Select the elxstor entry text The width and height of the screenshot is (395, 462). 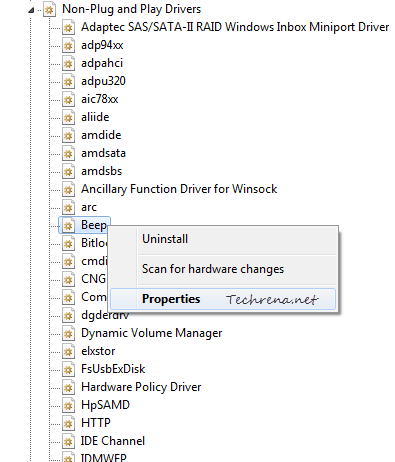(x=98, y=351)
